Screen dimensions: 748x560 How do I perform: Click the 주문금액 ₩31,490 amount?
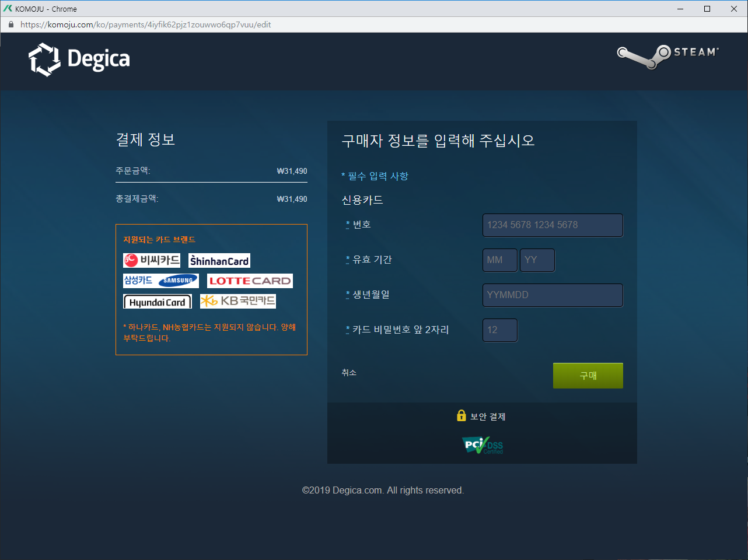pyautogui.click(x=292, y=171)
